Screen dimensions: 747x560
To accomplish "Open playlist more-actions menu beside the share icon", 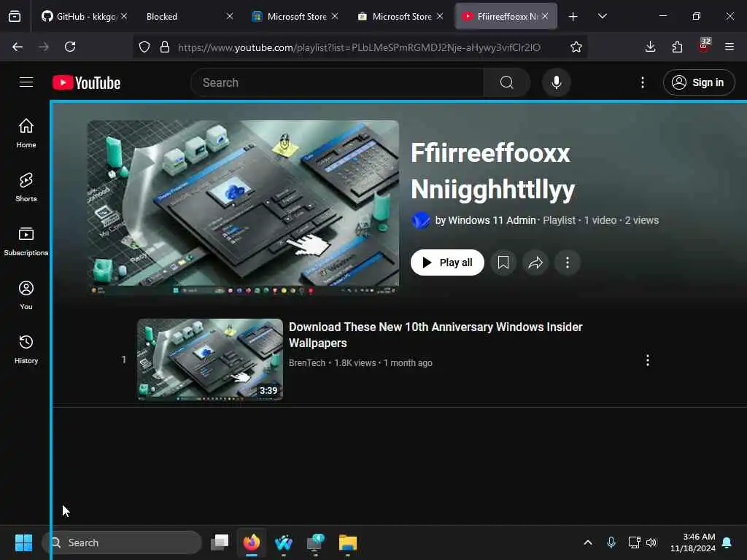I will [567, 262].
